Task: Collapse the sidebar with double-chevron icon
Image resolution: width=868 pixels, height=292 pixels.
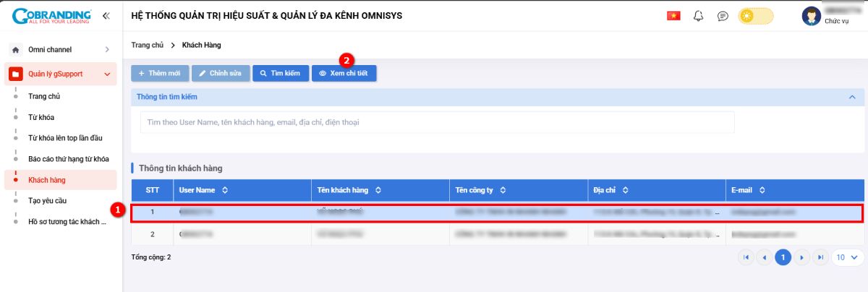Action: pos(106,15)
